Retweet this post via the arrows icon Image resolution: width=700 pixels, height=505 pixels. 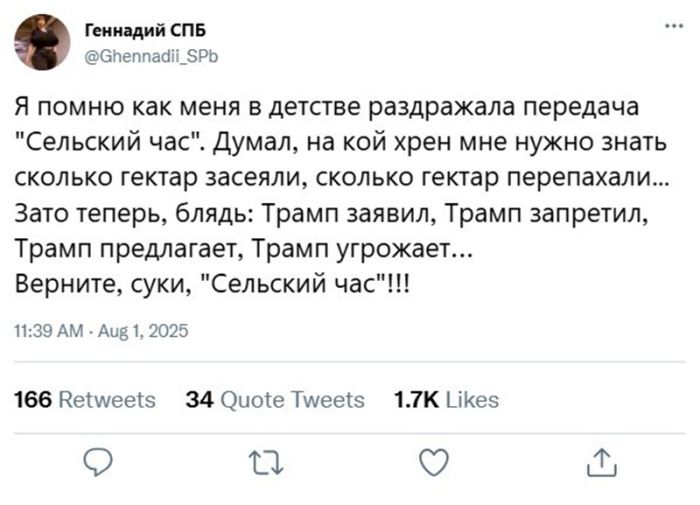[x=263, y=463]
